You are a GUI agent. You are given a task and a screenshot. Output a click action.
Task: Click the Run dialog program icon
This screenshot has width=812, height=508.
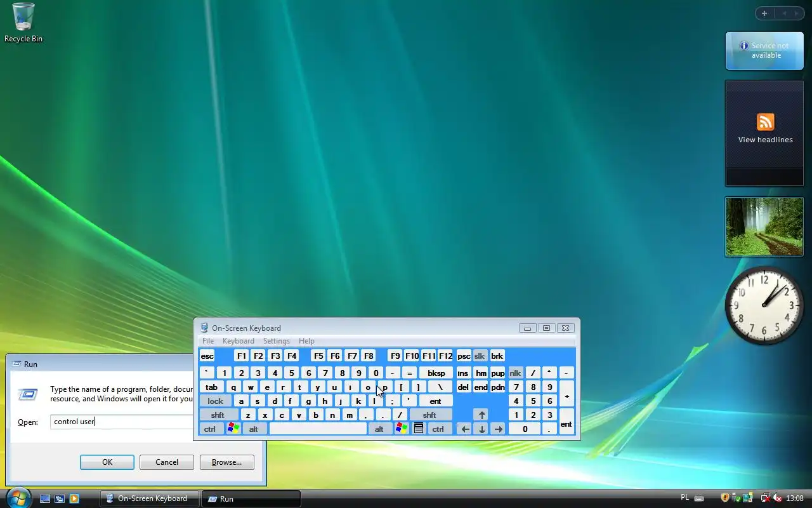click(28, 394)
